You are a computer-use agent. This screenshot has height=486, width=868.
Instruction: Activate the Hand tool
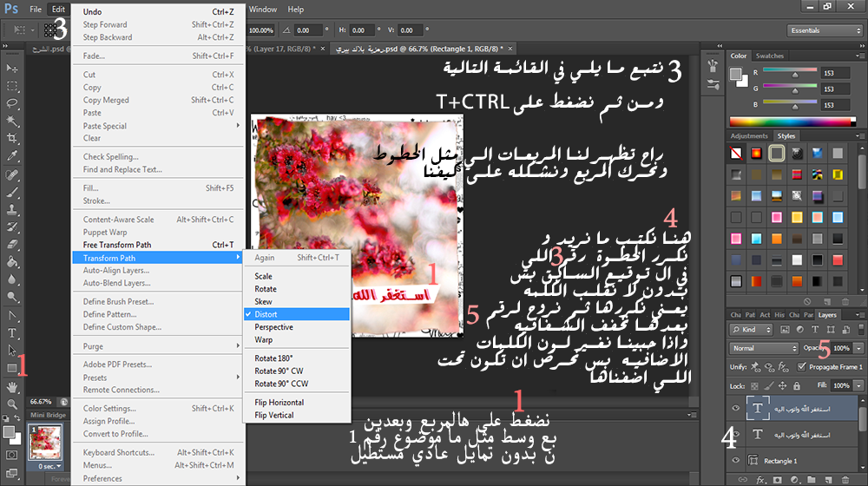click(12, 387)
